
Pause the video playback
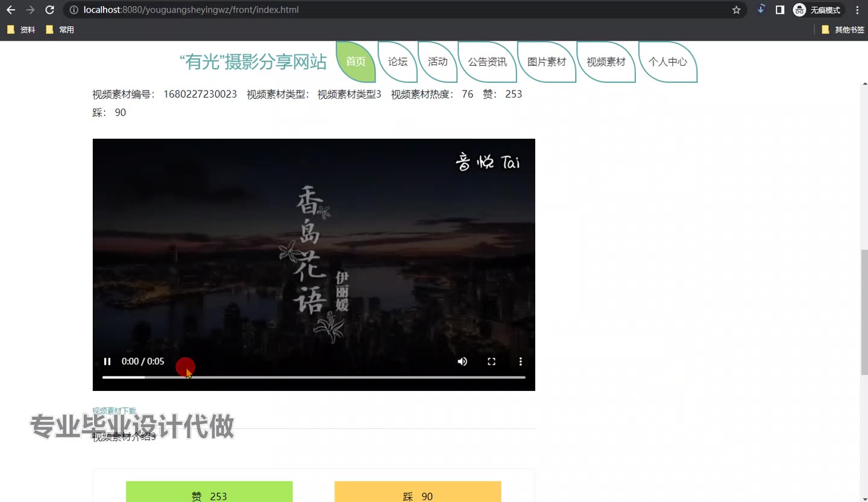(x=107, y=361)
